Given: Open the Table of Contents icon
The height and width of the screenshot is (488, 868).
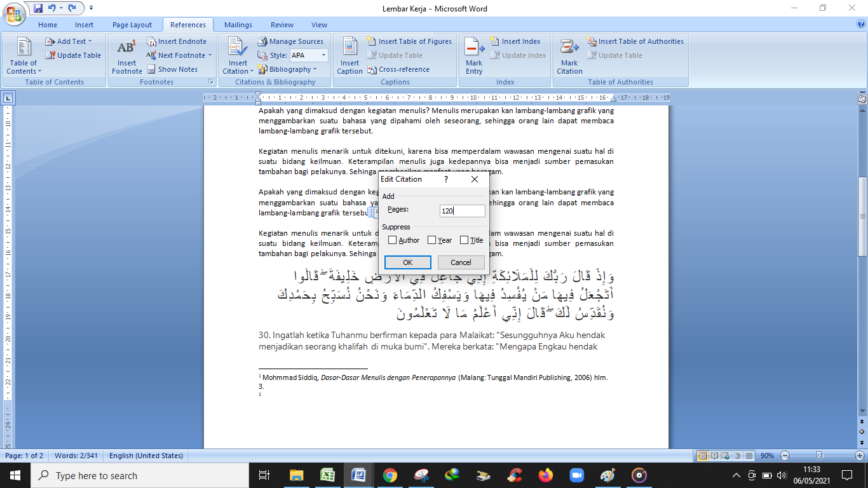Looking at the screenshot, I should (x=24, y=48).
